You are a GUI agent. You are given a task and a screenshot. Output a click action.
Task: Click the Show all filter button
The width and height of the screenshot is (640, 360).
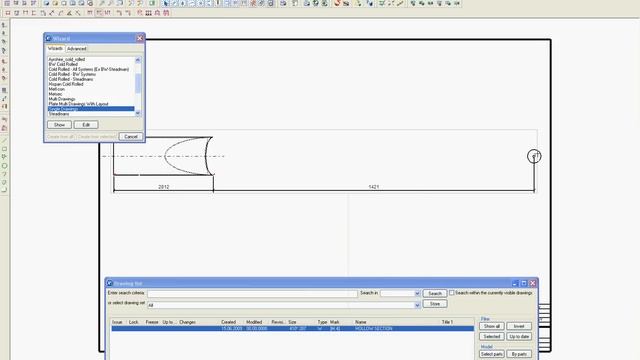pos(491,326)
